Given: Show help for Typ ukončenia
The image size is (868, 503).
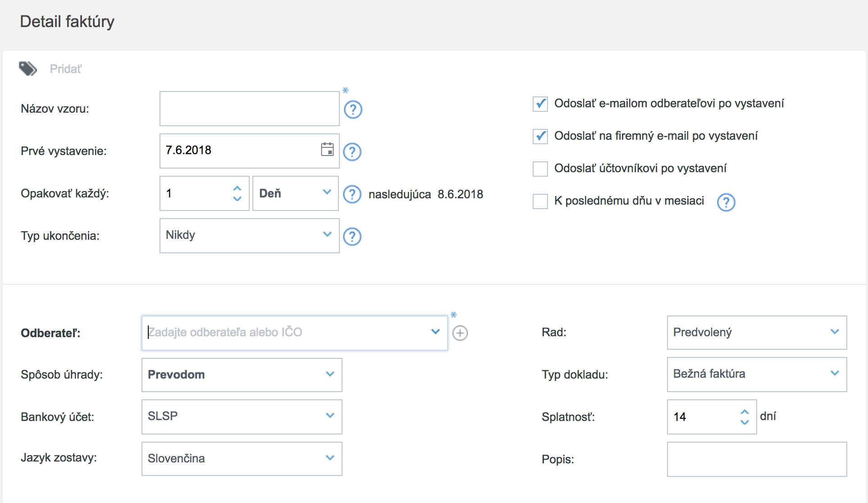Looking at the screenshot, I should (x=352, y=237).
